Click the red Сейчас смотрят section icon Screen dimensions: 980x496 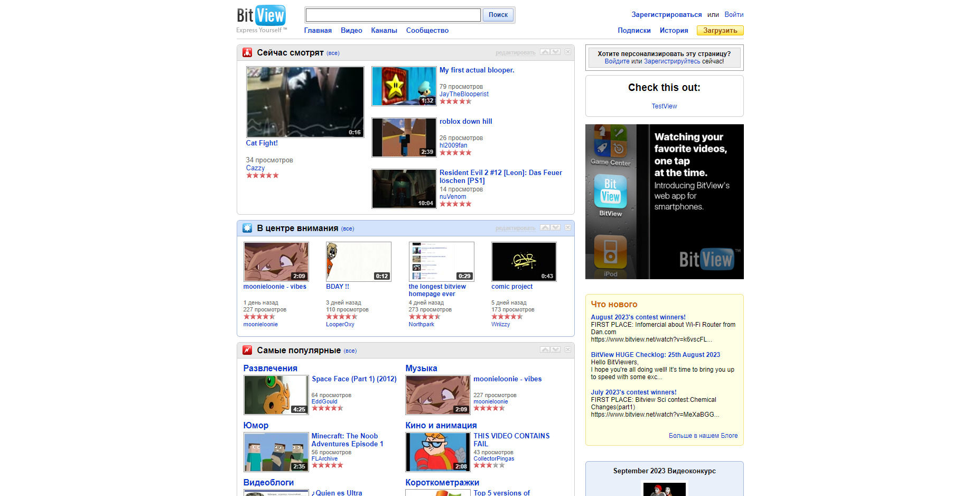tap(247, 52)
